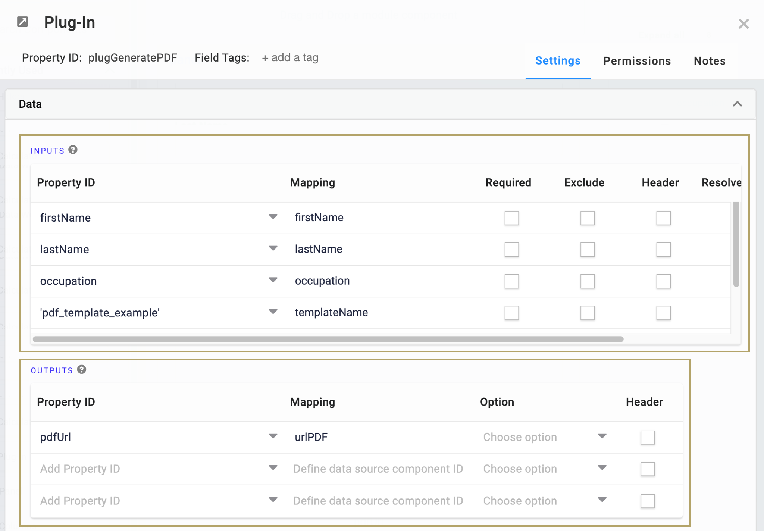Open firstName Property ID dropdown arrow
The width and height of the screenshot is (764, 532).
coord(273,217)
